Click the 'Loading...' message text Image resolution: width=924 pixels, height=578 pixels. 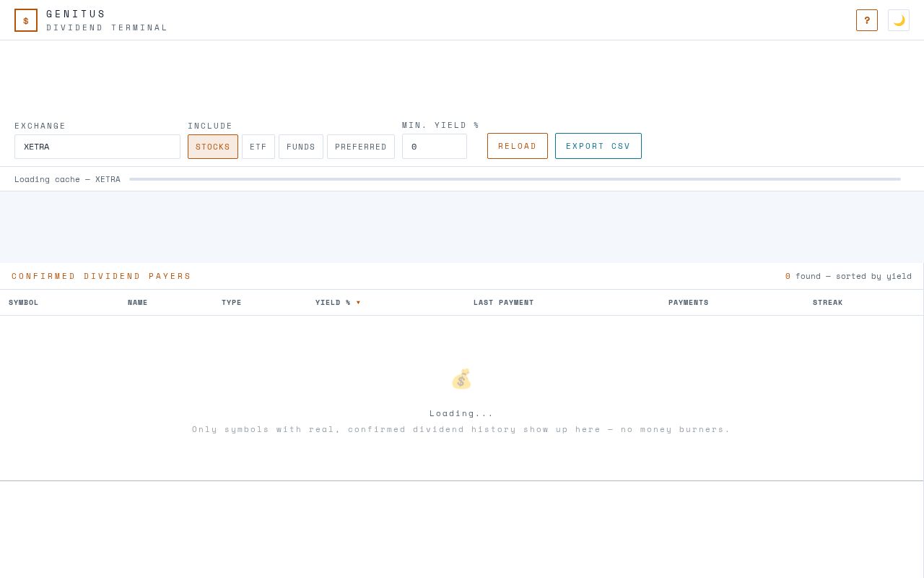pyautogui.click(x=462, y=413)
